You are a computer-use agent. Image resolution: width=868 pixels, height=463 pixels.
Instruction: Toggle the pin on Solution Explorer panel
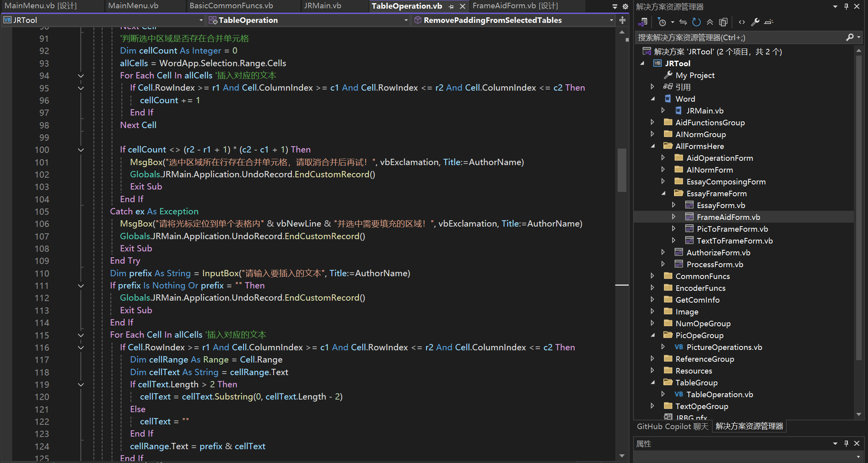point(846,6)
